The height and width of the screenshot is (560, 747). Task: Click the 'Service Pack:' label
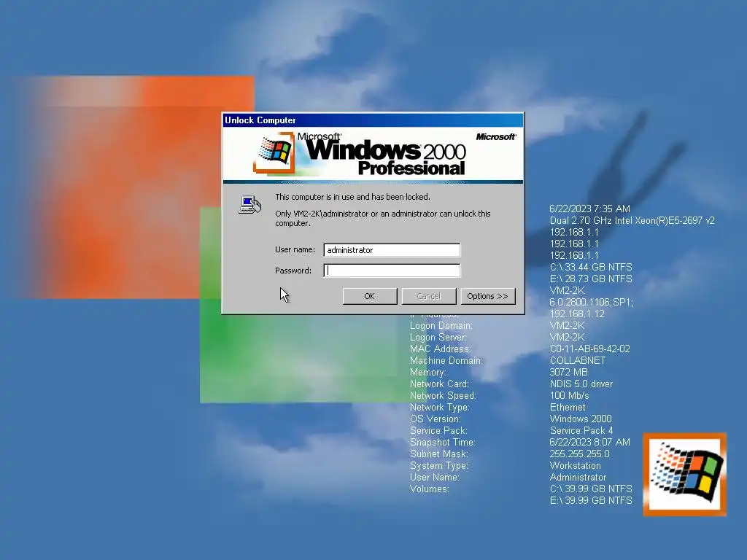[x=438, y=430]
